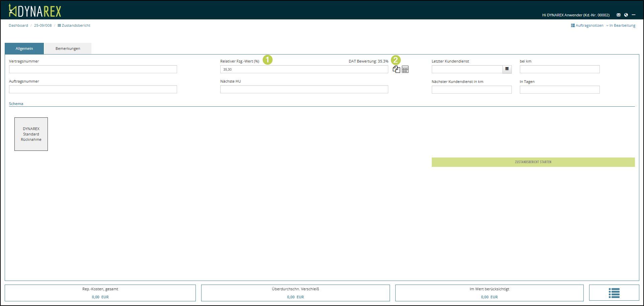Image resolution: width=644 pixels, height=306 pixels.
Task: Click the globe language icon
Action: click(x=626, y=15)
